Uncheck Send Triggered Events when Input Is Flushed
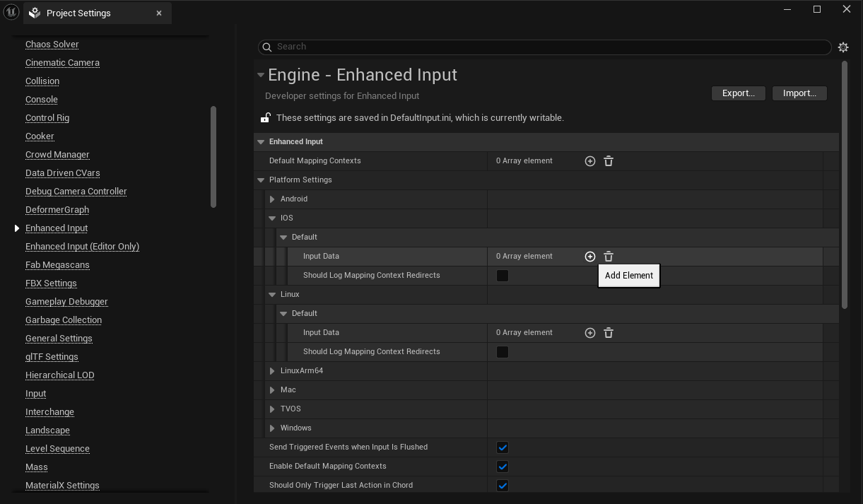Screen dimensions: 863x504 tap(503, 447)
